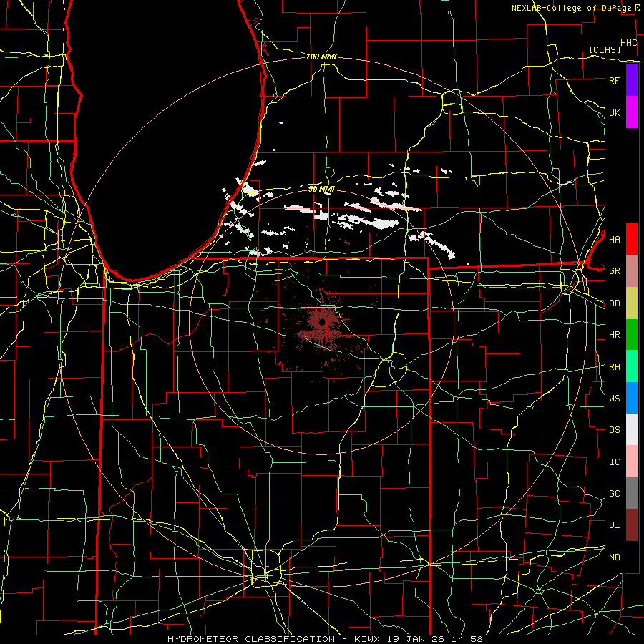The height and width of the screenshot is (644, 644).
Task: Click the IC legend label
Action: 614,462
